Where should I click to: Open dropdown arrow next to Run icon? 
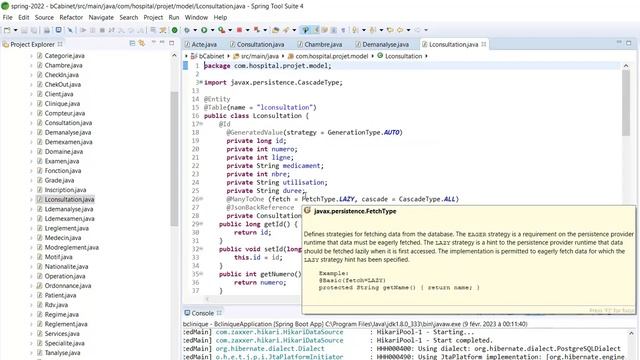(212, 30)
